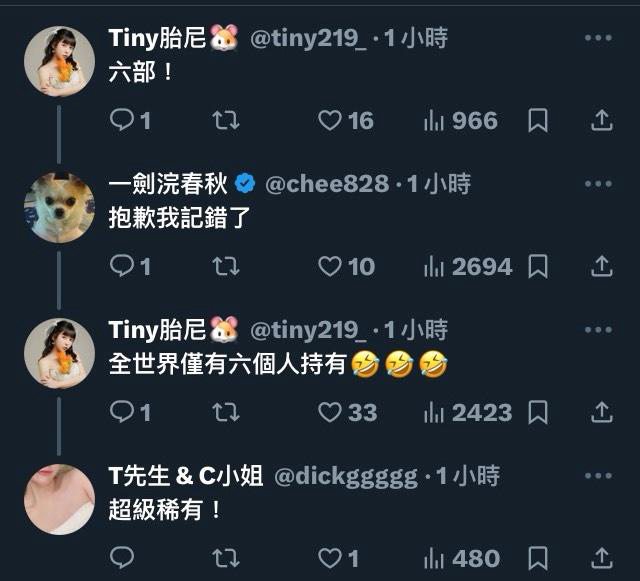The width and height of the screenshot is (640, 581).
Task: View analytics showing 2694 views
Action: 468,267
